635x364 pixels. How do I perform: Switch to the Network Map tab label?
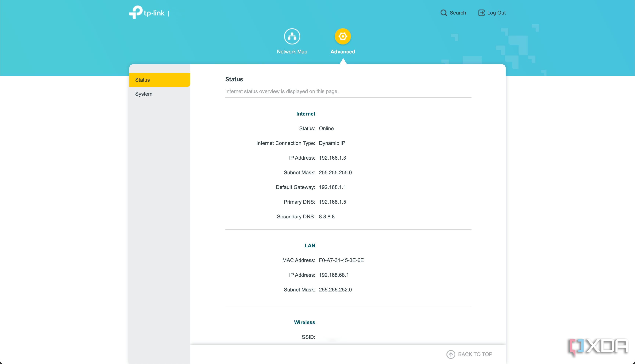click(292, 52)
